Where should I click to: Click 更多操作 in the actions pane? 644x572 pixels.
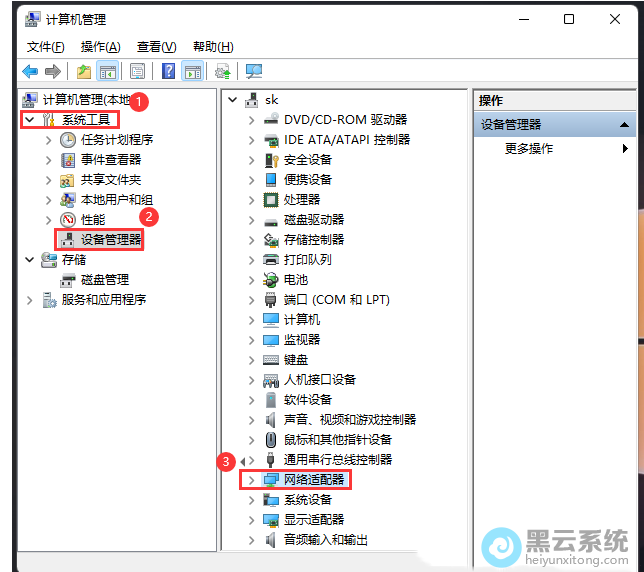[x=529, y=149]
